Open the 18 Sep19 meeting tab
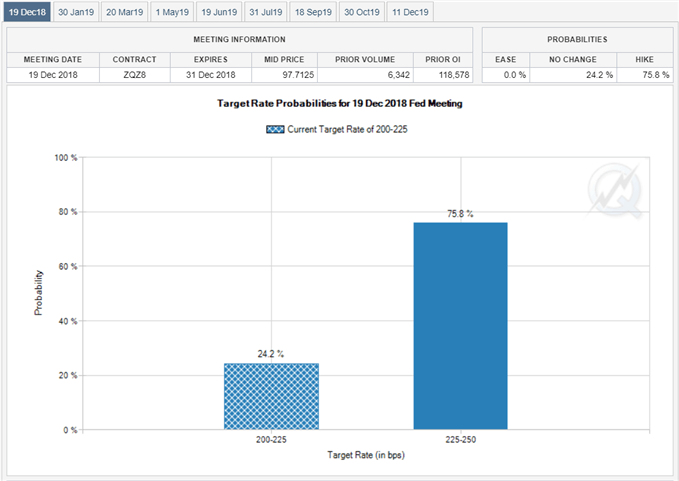The width and height of the screenshot is (679, 481). 314,12
